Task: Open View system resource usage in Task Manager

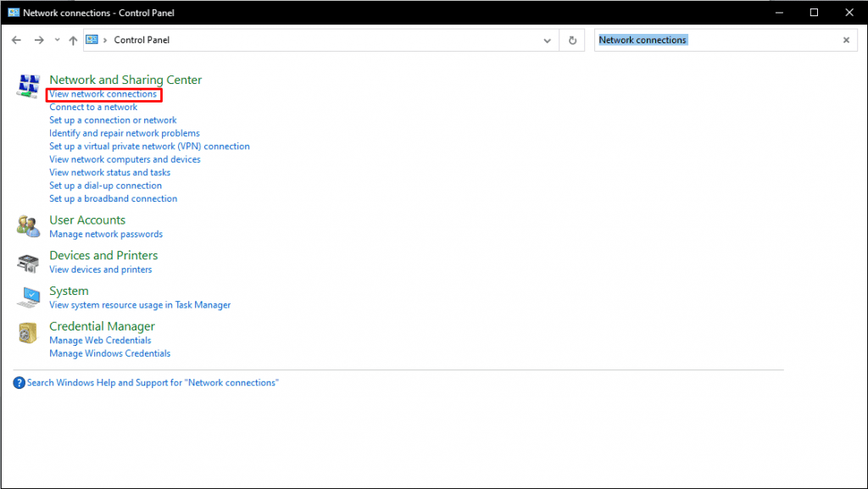Action: (140, 305)
